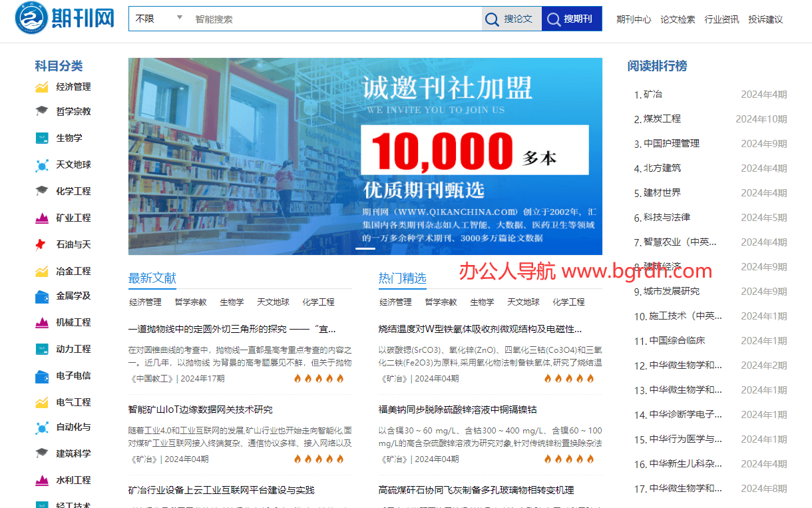Click the 矿业工程 crown icon

click(42, 218)
